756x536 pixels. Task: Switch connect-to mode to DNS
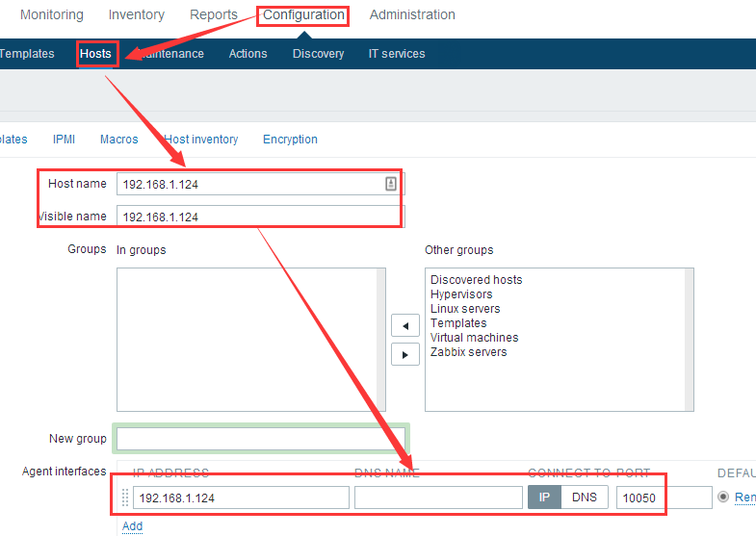point(584,498)
